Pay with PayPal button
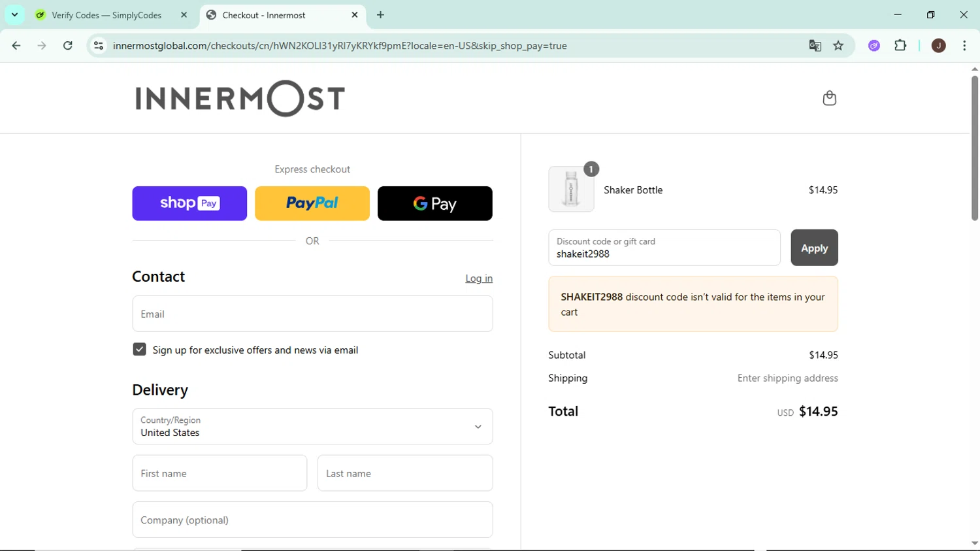Image resolution: width=980 pixels, height=551 pixels. click(x=312, y=203)
